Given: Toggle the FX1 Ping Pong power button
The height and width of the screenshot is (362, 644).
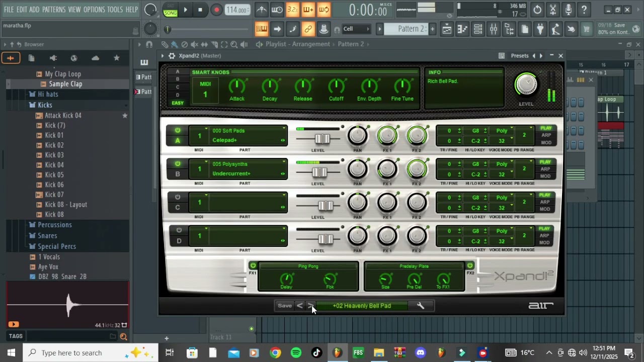Looking at the screenshot, I should 253,265.
